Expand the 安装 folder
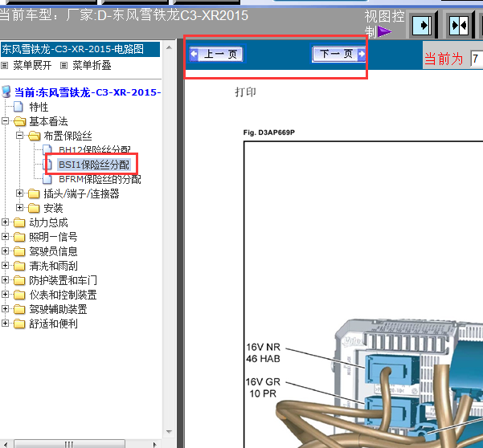 [19, 208]
